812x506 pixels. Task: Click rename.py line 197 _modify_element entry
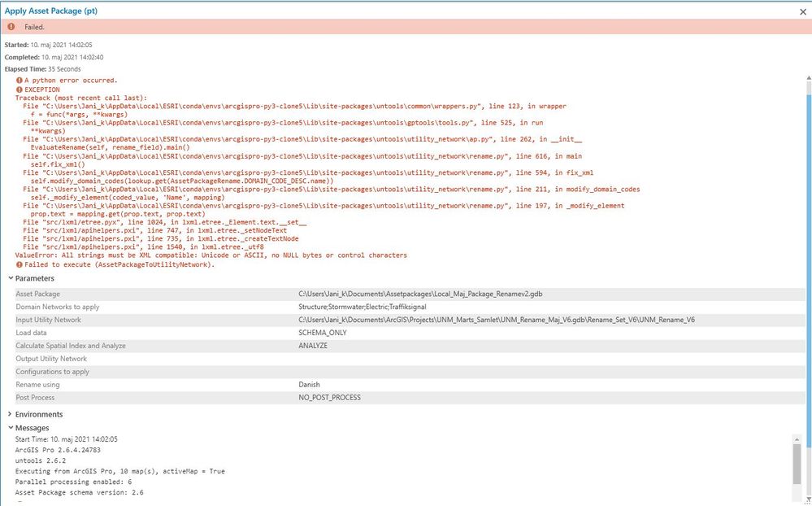pos(323,206)
